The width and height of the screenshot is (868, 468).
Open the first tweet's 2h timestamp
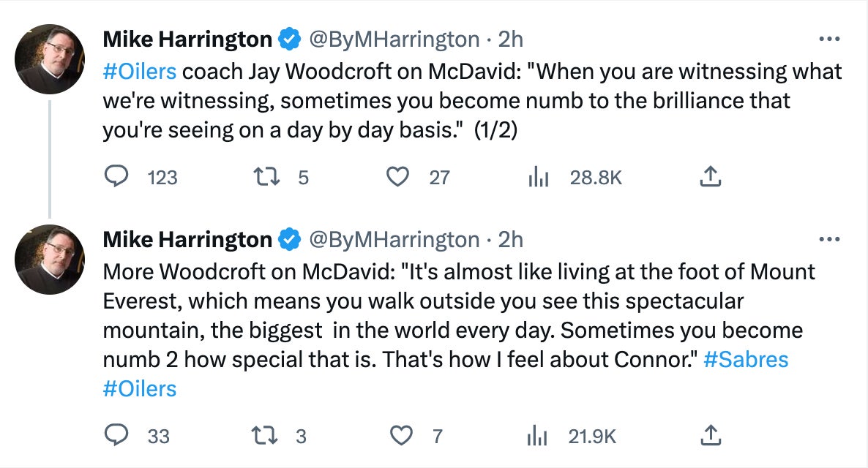pos(510,39)
